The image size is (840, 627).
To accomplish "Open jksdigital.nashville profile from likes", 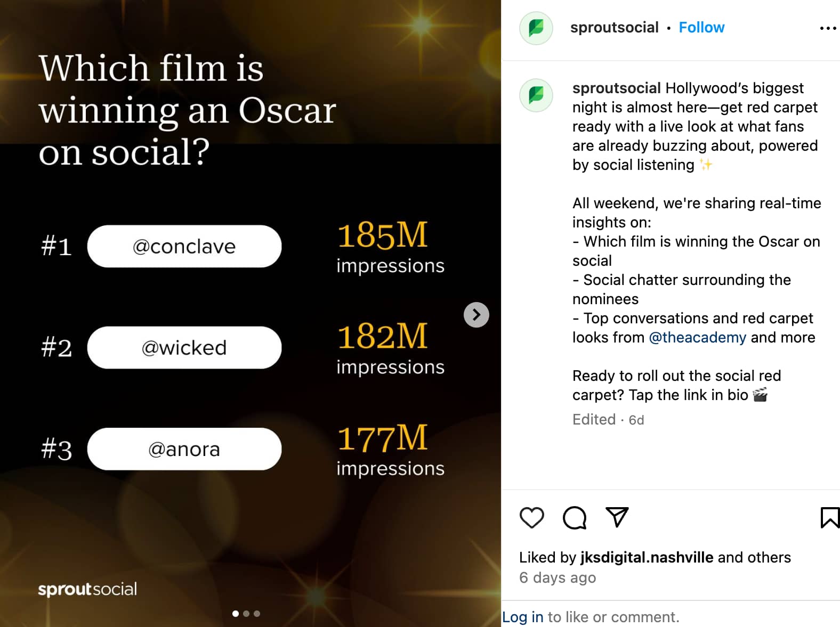I will pyautogui.click(x=647, y=557).
